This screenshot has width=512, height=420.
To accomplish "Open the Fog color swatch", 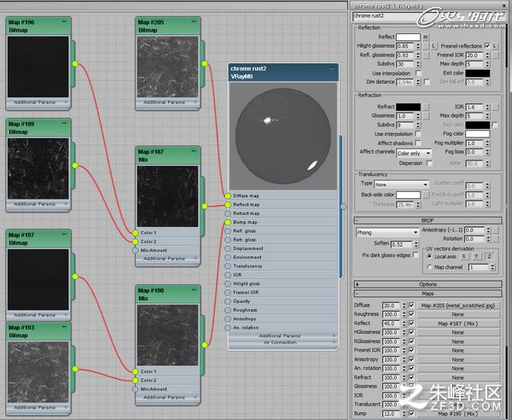I will click(x=477, y=134).
